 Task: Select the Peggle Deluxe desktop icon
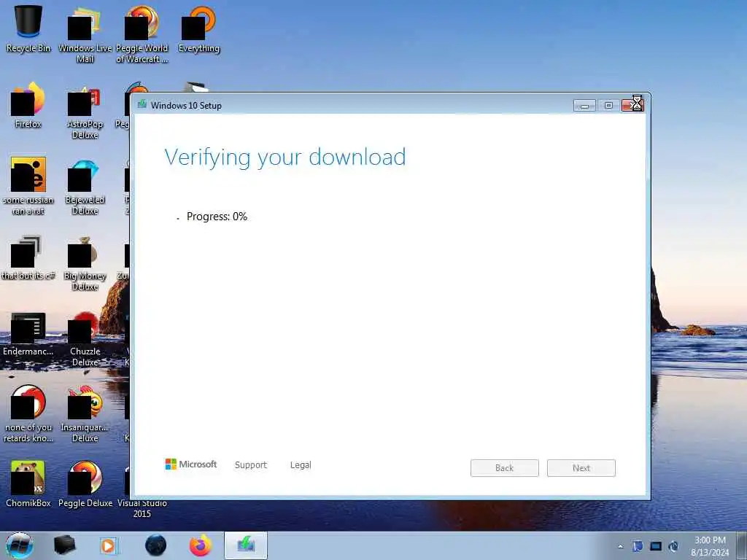85,483
